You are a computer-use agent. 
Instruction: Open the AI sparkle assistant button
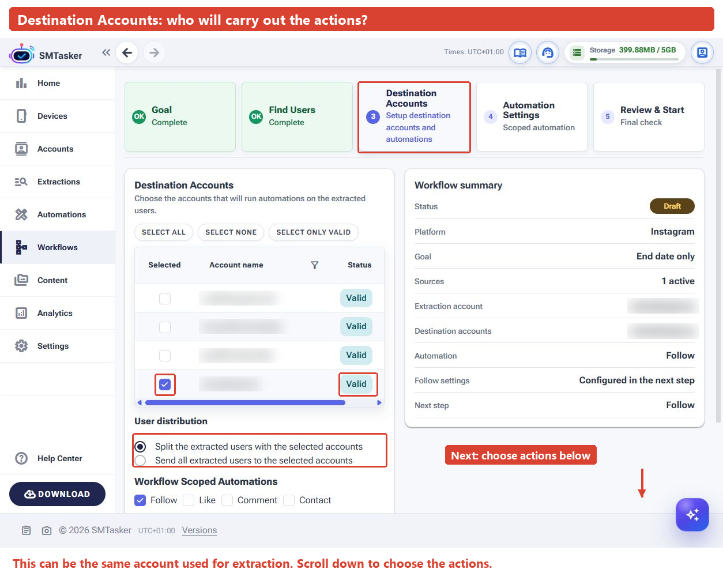coord(692,515)
